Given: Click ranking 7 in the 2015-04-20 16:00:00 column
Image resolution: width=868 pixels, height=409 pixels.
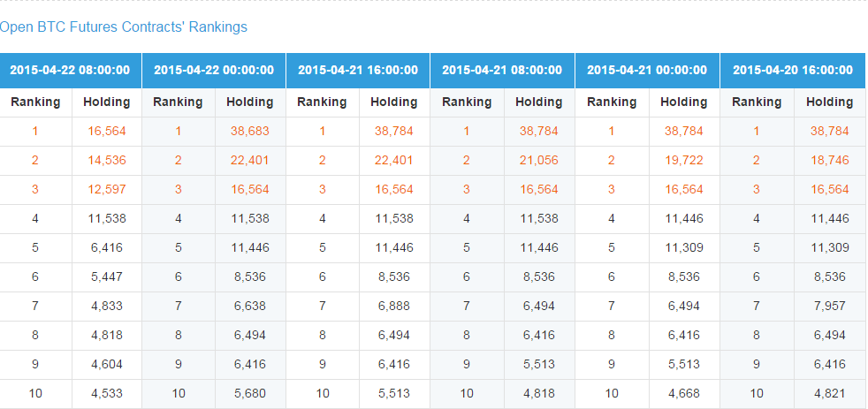Looking at the screenshot, I should (x=757, y=306).
